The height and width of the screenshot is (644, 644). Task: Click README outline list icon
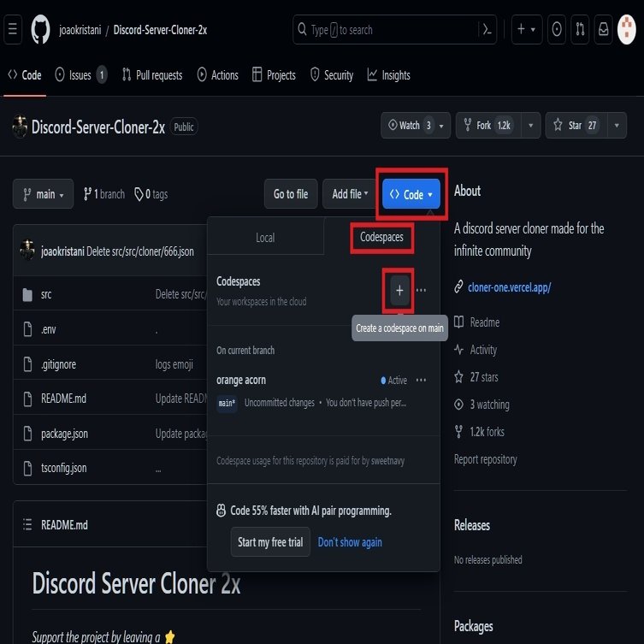coord(27,524)
